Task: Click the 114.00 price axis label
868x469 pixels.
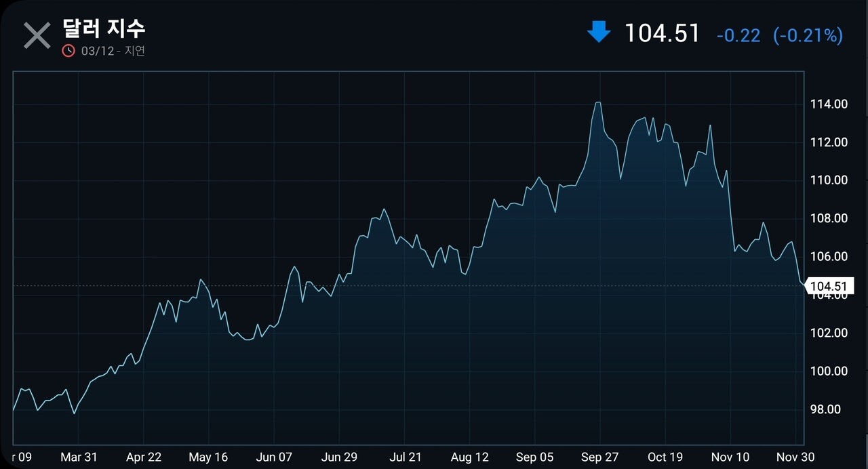Action: point(828,104)
